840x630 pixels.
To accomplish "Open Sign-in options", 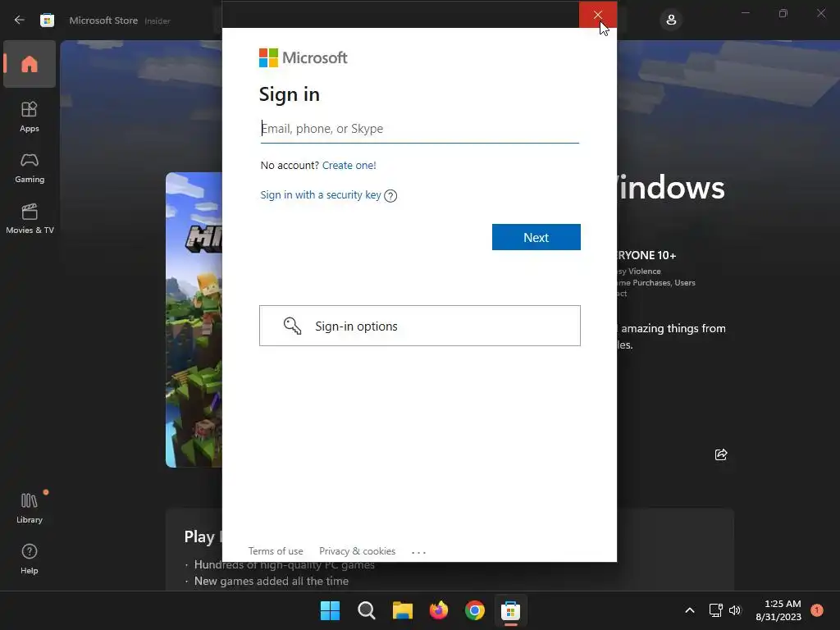I will 419,326.
